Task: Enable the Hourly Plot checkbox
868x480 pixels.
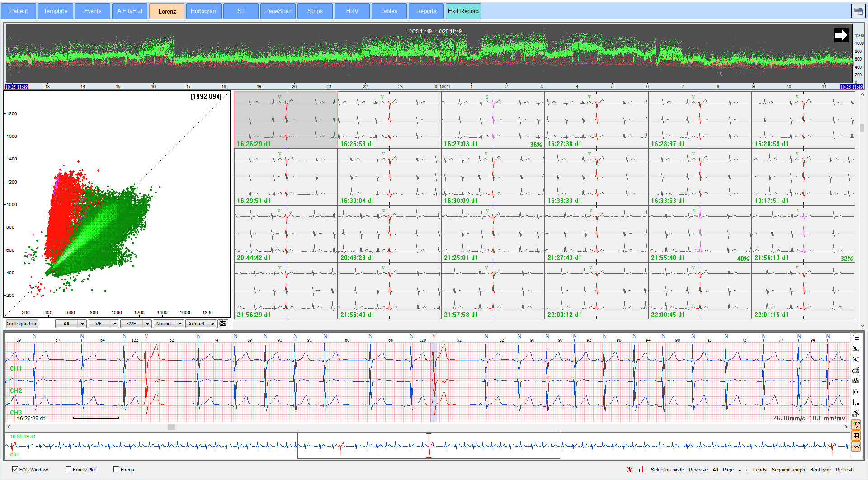Action: [69, 470]
